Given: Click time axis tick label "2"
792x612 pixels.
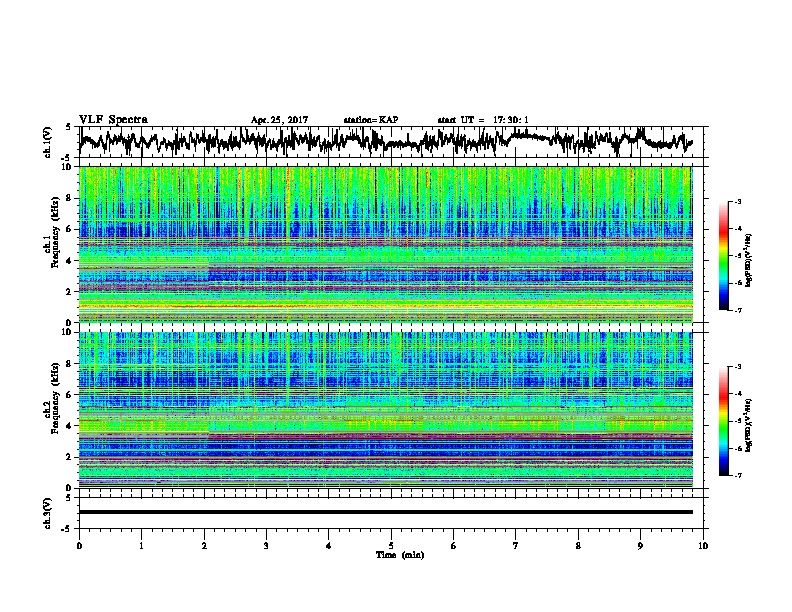Looking at the screenshot, I should [204, 546].
